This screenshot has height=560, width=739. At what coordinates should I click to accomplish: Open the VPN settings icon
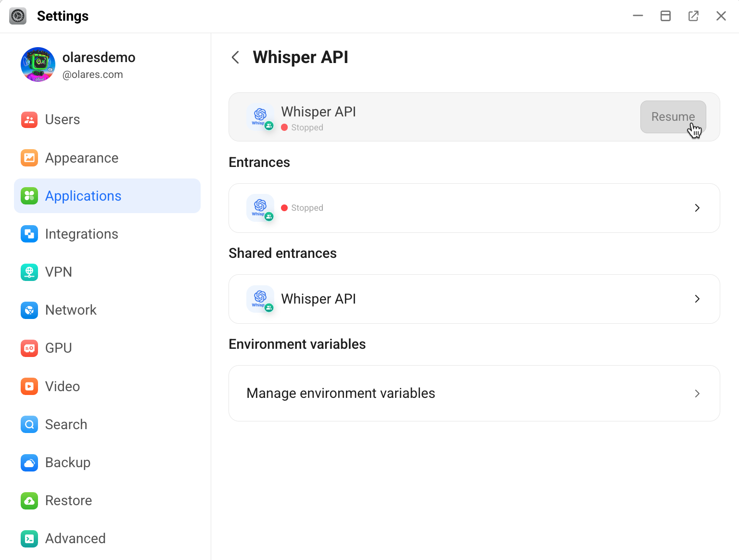[x=29, y=272]
